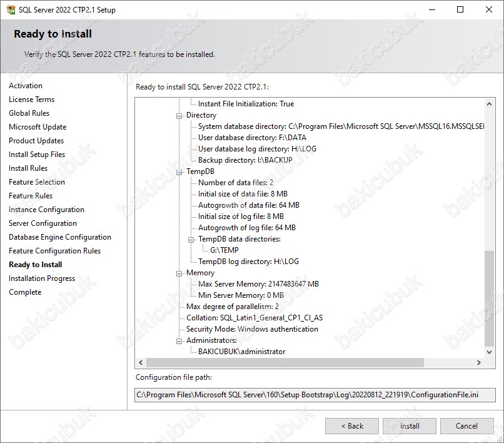Select the G:\TEMP directory row
Viewport: 504px width, 443px height.
(224, 250)
